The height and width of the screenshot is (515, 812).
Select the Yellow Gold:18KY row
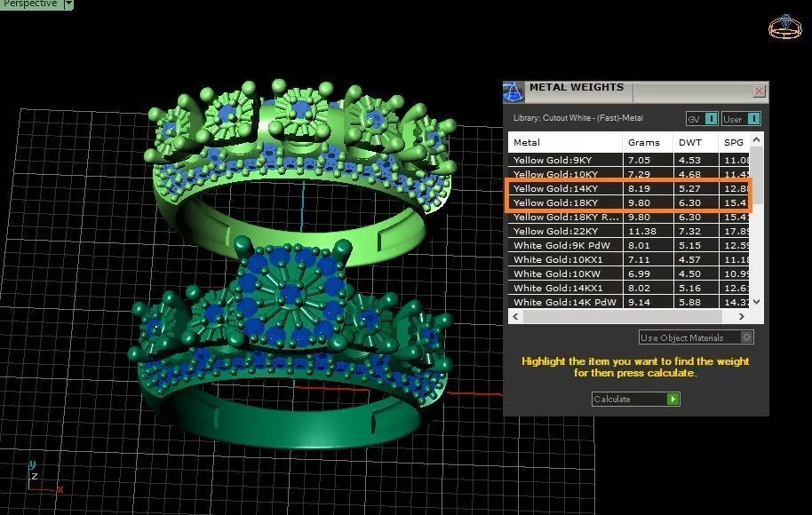629,202
